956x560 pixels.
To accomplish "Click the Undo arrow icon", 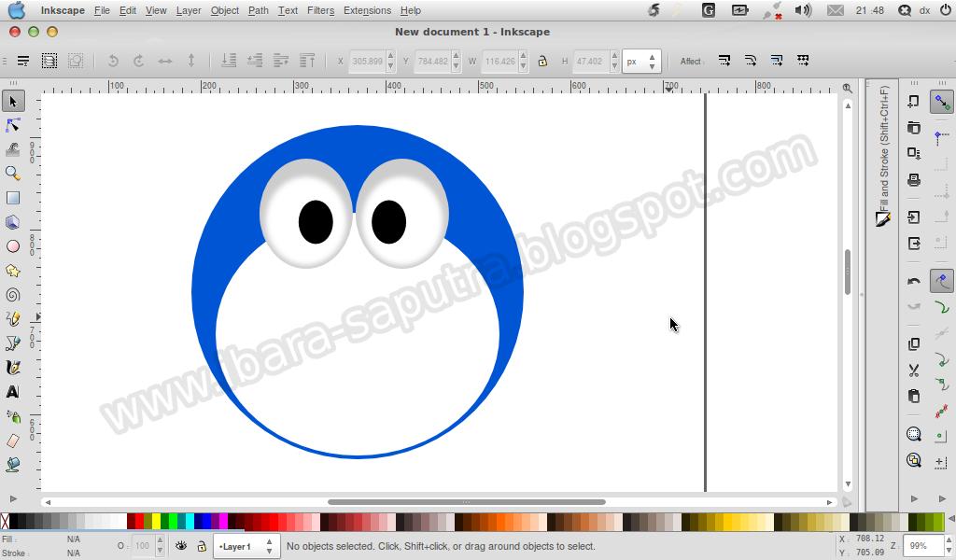I will point(913,281).
